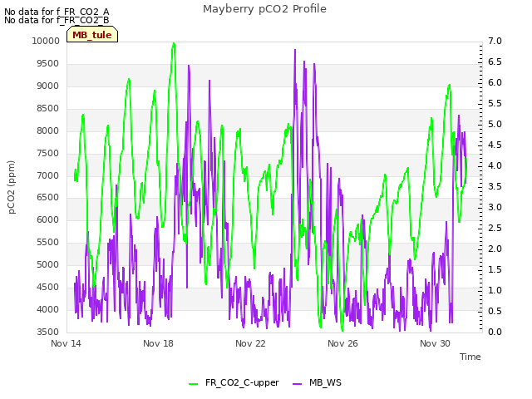The height and width of the screenshot is (399, 532).
Task: Click the 3500 left axis value
Action: pyautogui.click(x=48, y=332)
